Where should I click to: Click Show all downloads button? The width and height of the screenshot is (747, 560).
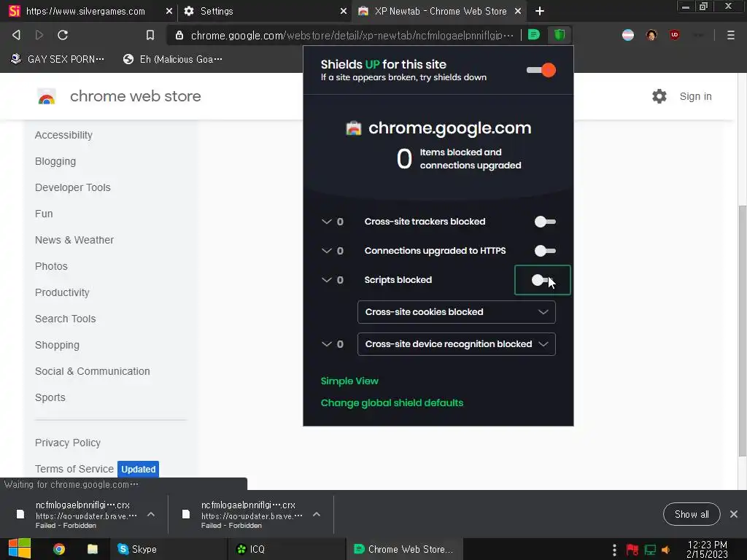(692, 514)
